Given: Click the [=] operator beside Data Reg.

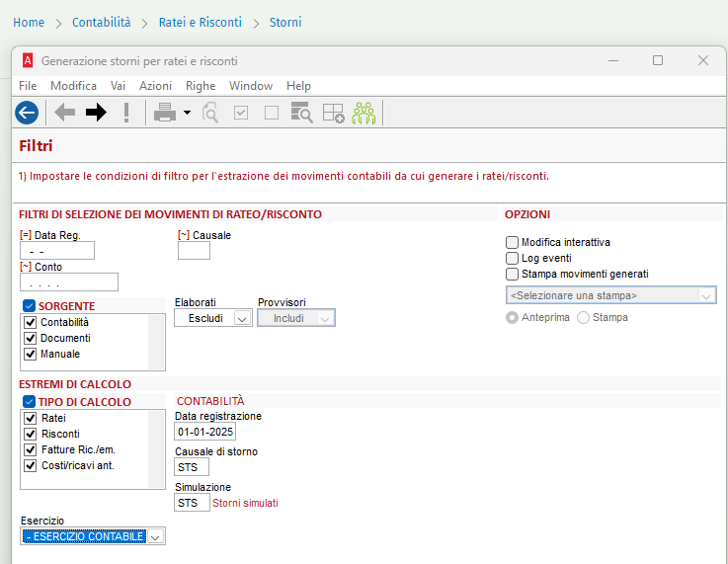Looking at the screenshot, I should (25, 235).
